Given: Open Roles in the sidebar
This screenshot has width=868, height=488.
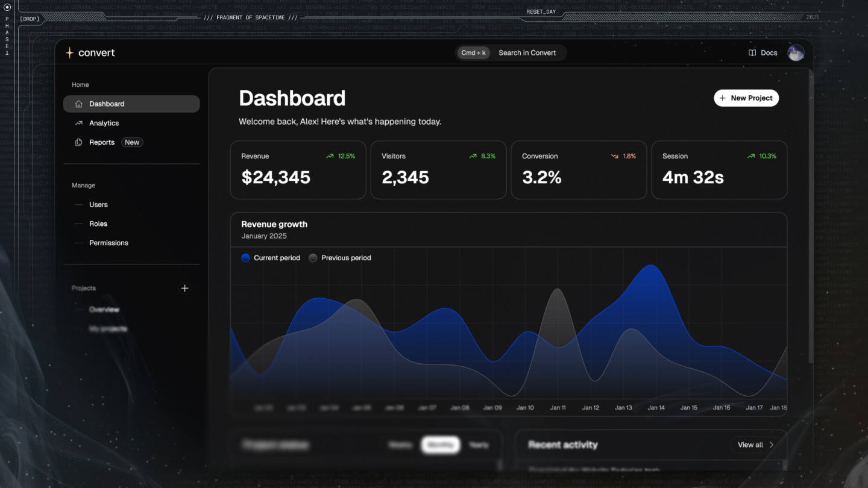Looking at the screenshot, I should (97, 224).
